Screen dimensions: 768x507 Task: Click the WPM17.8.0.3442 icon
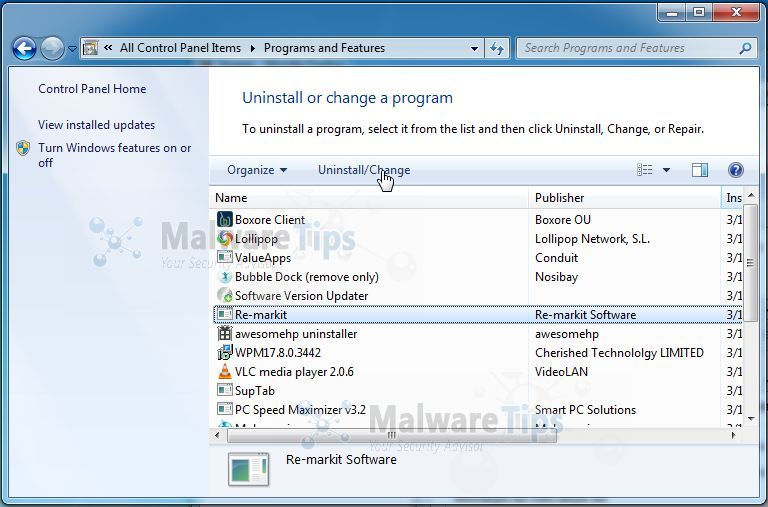[x=225, y=352]
